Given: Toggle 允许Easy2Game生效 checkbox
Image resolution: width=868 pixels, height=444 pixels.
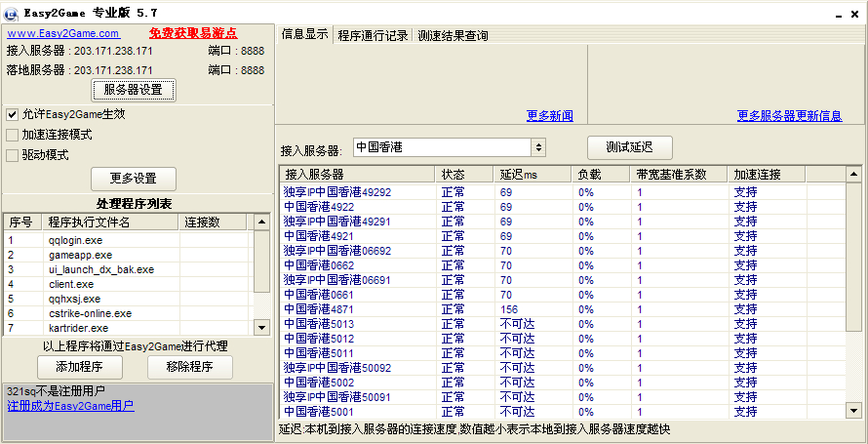Looking at the screenshot, I should point(12,114).
